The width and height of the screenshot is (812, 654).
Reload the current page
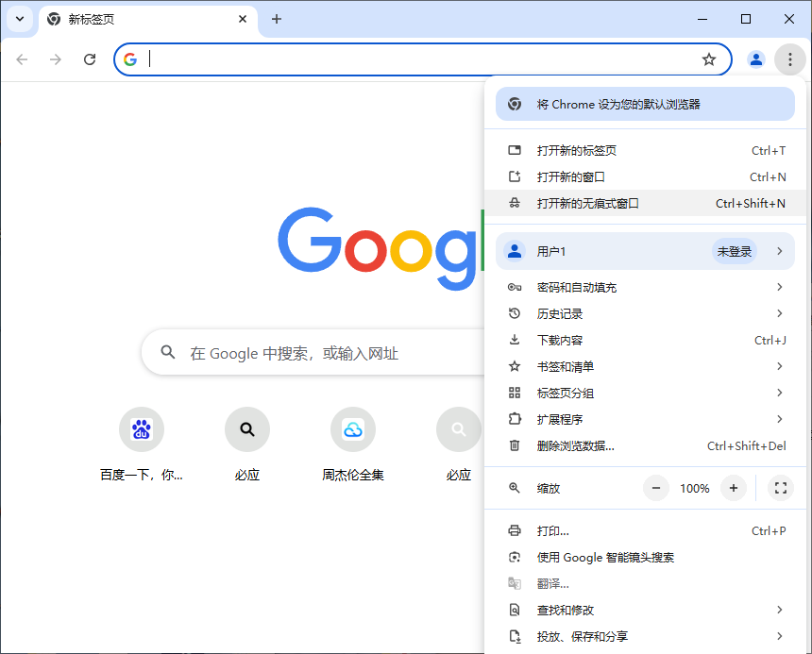point(90,59)
